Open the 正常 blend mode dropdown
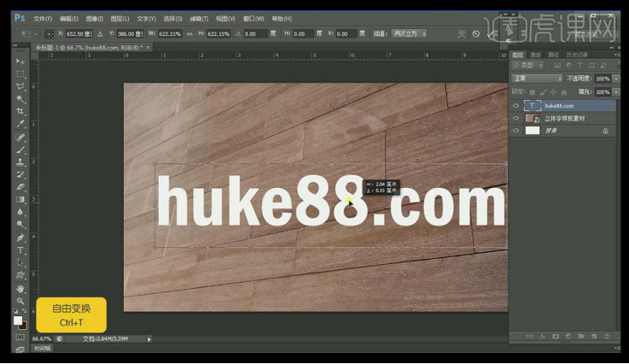The image size is (629, 364). (538, 79)
